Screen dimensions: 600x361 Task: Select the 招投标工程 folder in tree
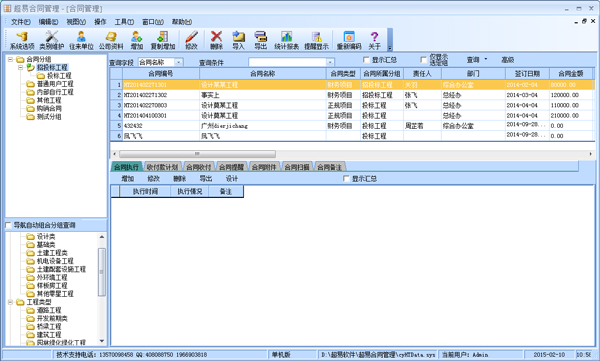[x=52, y=67]
